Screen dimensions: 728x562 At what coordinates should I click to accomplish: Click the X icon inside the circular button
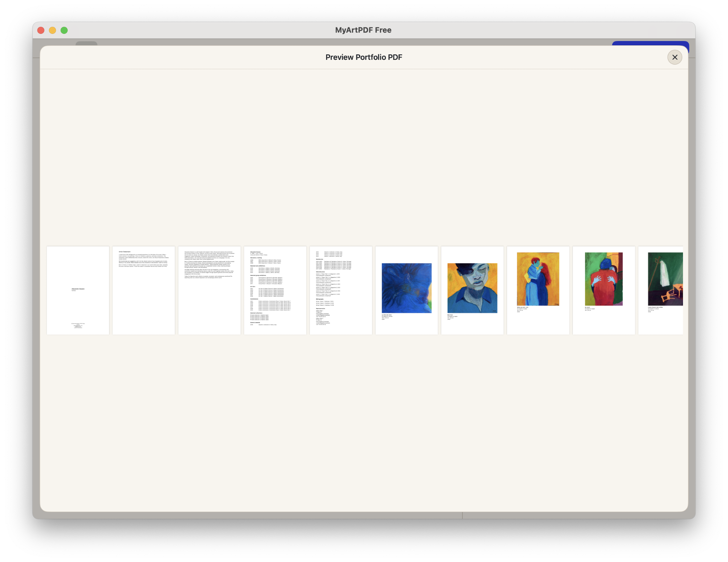(674, 57)
